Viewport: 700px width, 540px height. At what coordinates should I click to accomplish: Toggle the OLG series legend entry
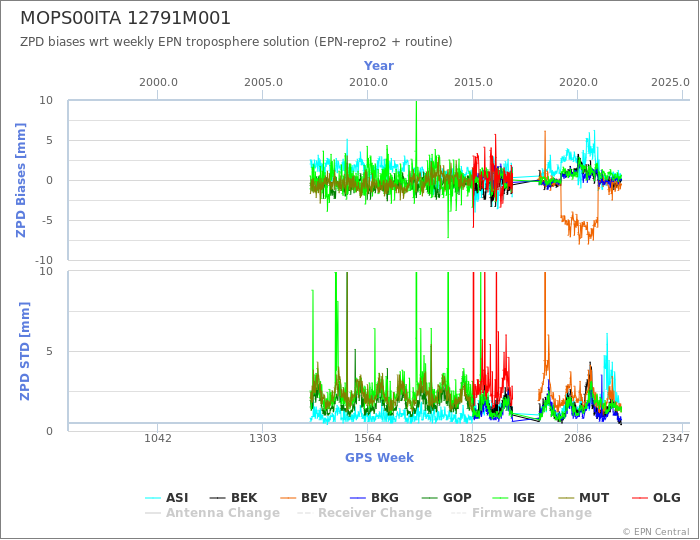(x=657, y=498)
